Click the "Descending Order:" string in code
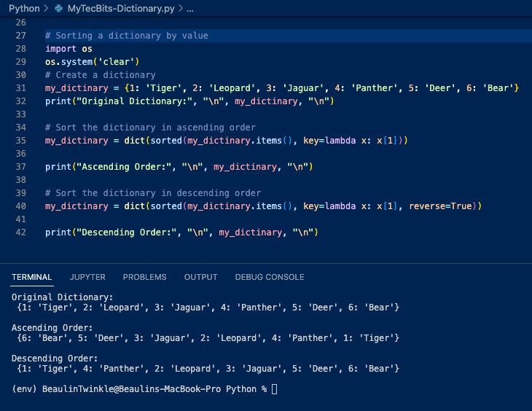This screenshot has width=532, height=411. tap(127, 232)
